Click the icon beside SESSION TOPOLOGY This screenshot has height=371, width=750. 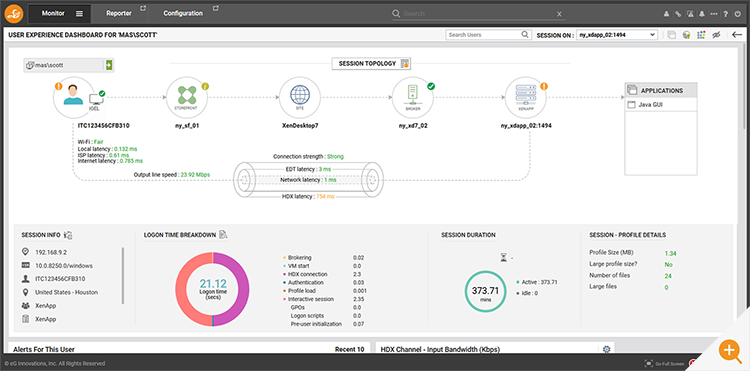[x=405, y=64]
